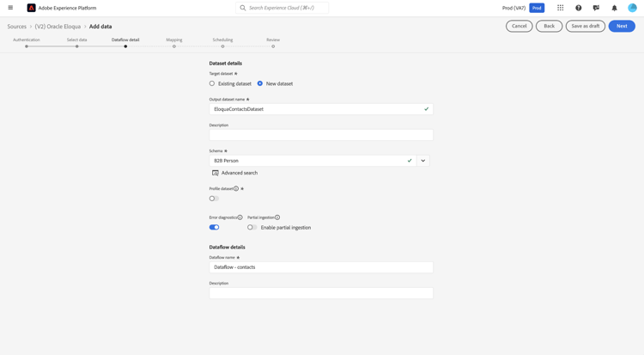
Task: Click the Partial ingestion info icon
Action: tap(277, 217)
